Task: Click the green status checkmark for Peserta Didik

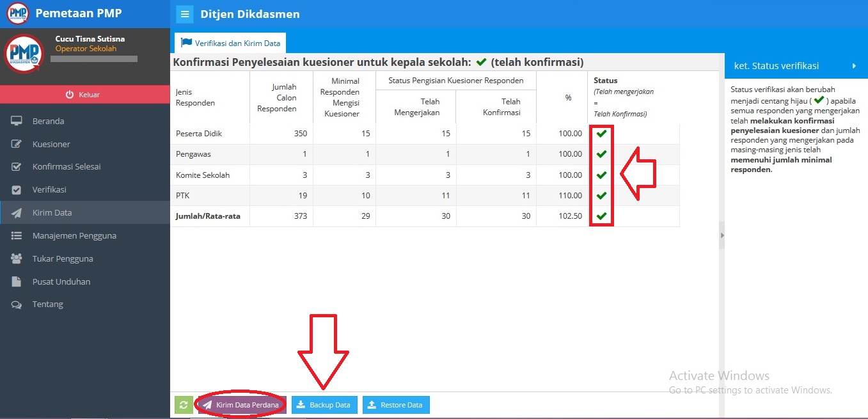Action: [x=601, y=134]
